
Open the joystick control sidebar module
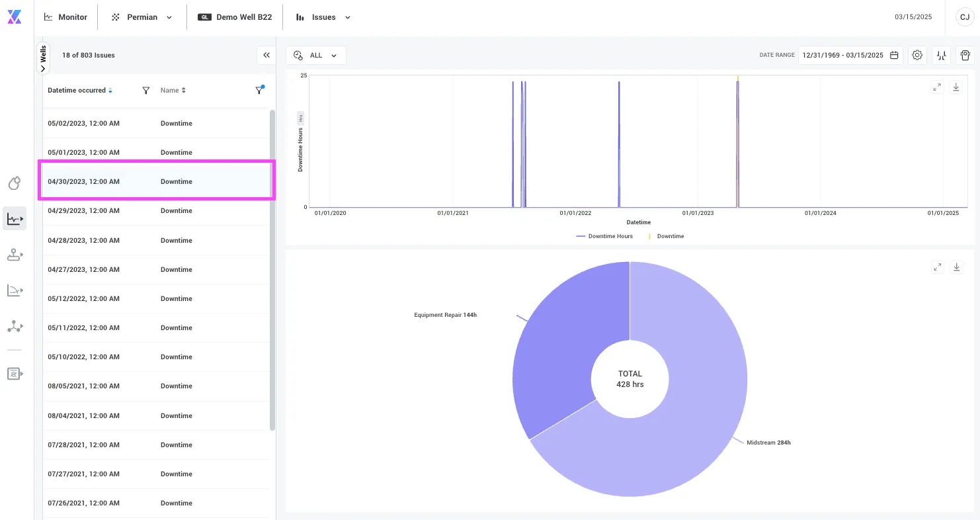tap(15, 254)
